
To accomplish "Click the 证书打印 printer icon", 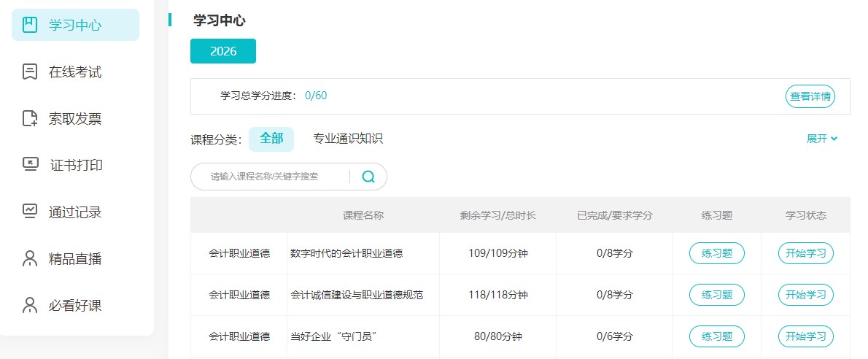I will pyautogui.click(x=30, y=165).
